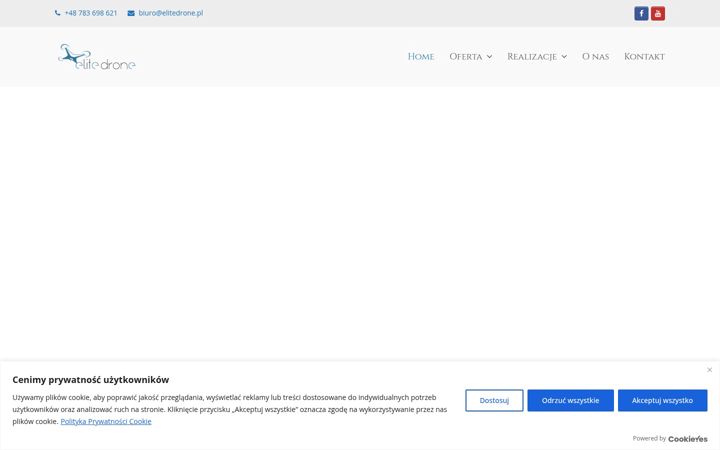
Task: Open the Kontakt page
Action: 644,56
